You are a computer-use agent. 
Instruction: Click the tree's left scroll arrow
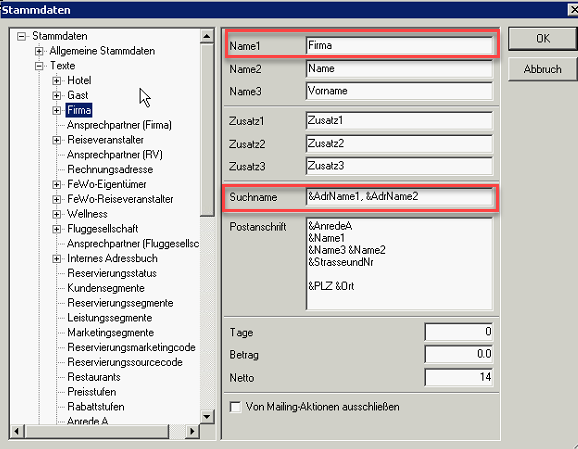(x=17, y=431)
